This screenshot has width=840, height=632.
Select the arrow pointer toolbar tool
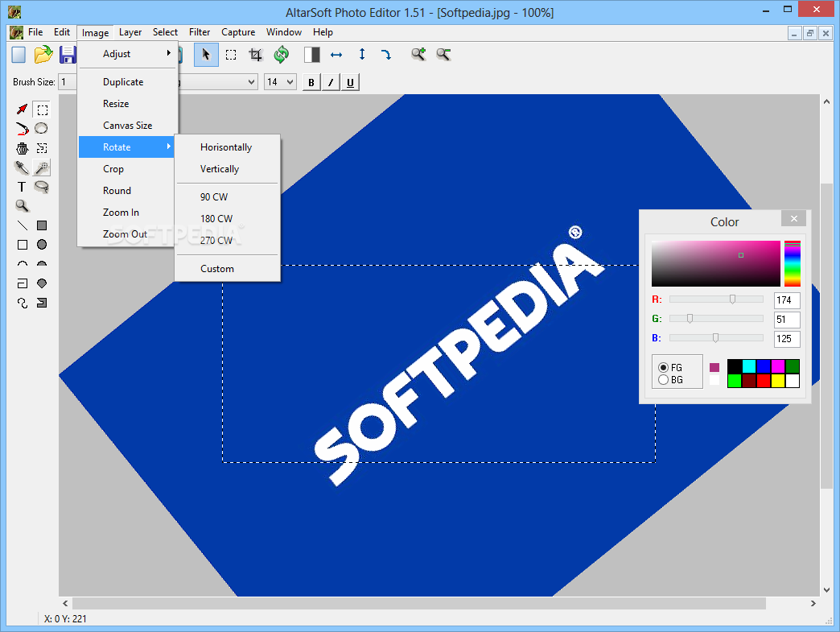(206, 54)
